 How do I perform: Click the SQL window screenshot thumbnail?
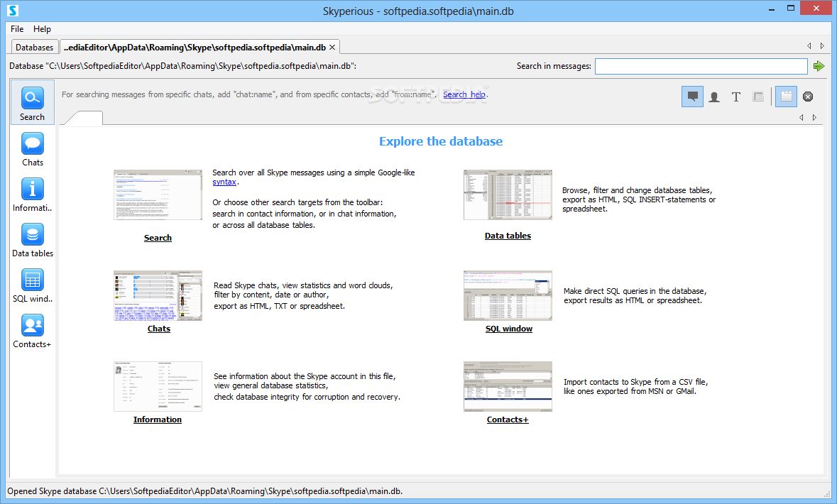(508, 295)
